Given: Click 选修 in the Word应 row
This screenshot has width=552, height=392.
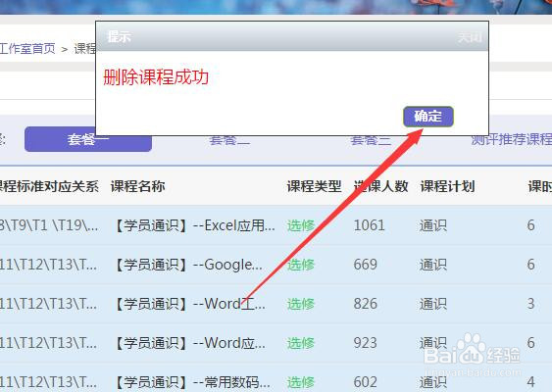Looking at the screenshot, I should click(x=301, y=343).
